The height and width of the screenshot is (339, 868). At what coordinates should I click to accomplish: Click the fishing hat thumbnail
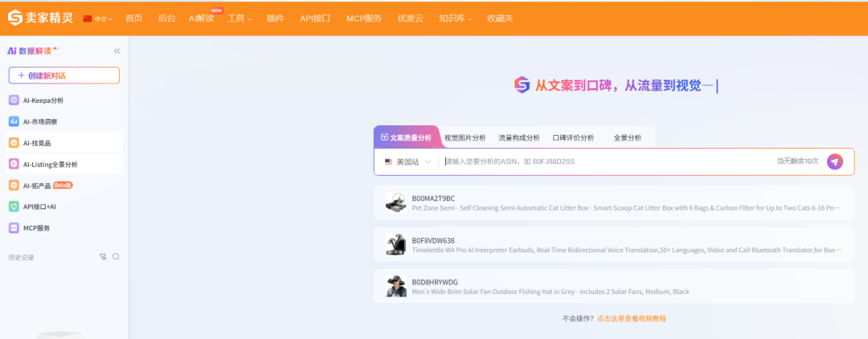[x=395, y=286]
